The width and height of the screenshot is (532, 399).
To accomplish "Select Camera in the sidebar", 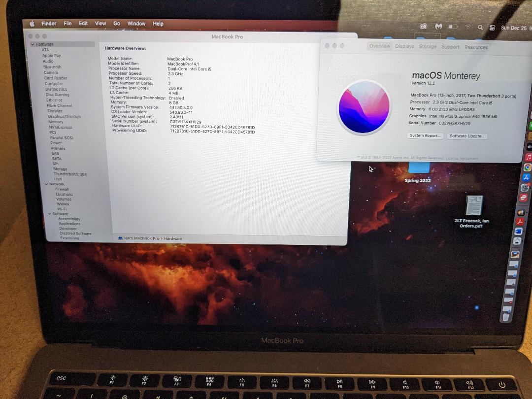I will (51, 72).
